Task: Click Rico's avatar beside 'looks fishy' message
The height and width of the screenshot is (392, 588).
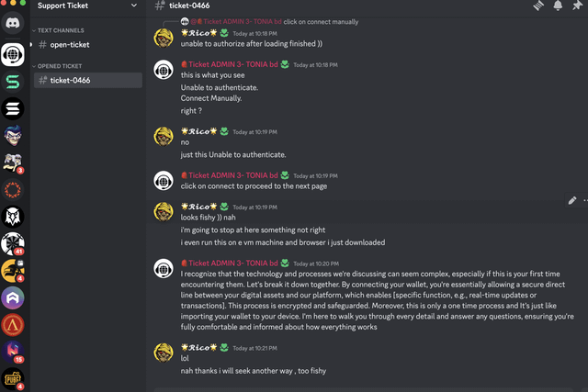Action: (164, 213)
